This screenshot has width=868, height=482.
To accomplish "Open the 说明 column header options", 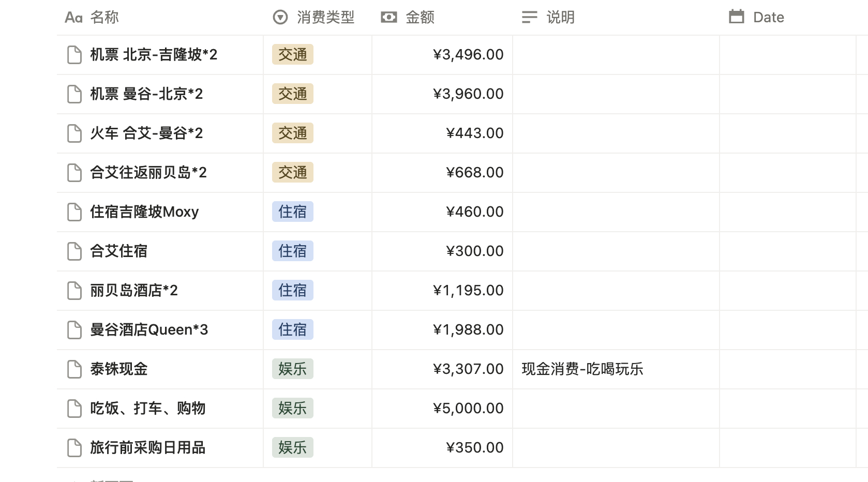I will click(x=560, y=18).
